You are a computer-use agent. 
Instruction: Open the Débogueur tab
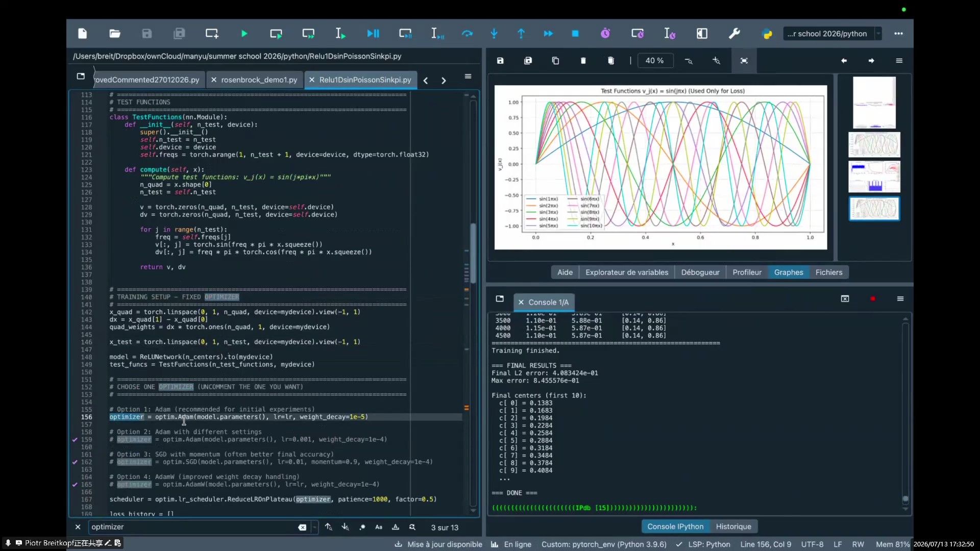tap(700, 272)
